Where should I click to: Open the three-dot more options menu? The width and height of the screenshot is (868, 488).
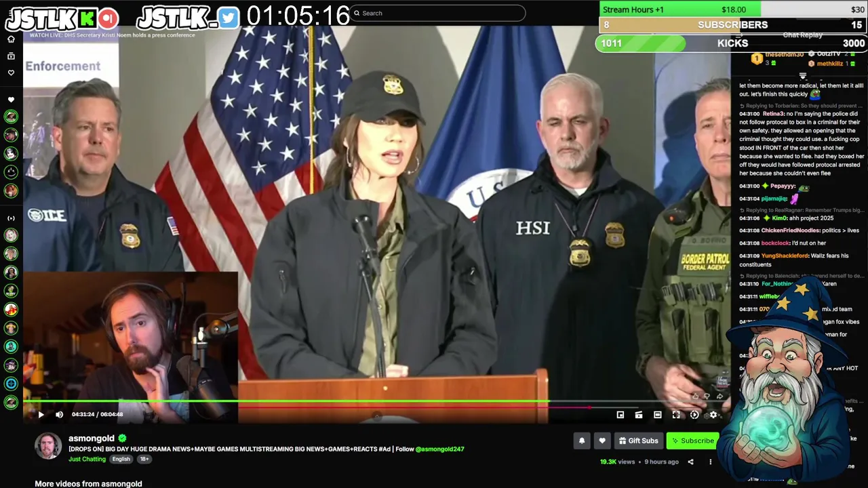click(x=711, y=462)
